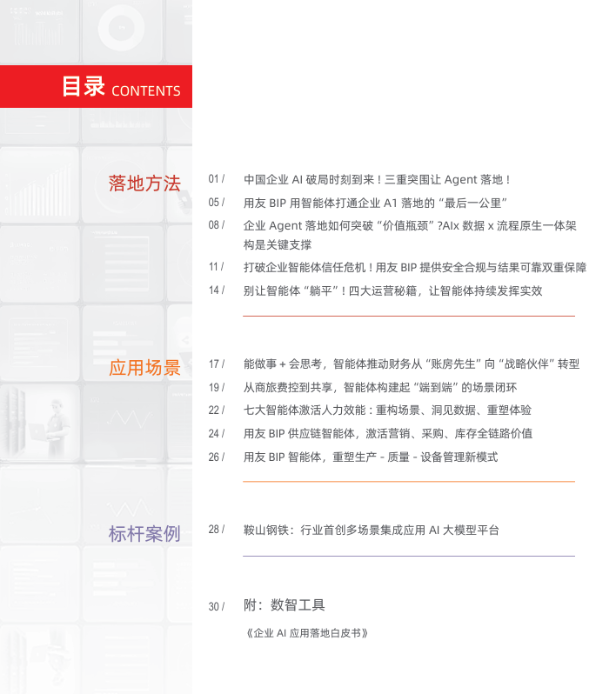Select the 落地方法 section heading
The image size is (616, 694).
pos(144,184)
